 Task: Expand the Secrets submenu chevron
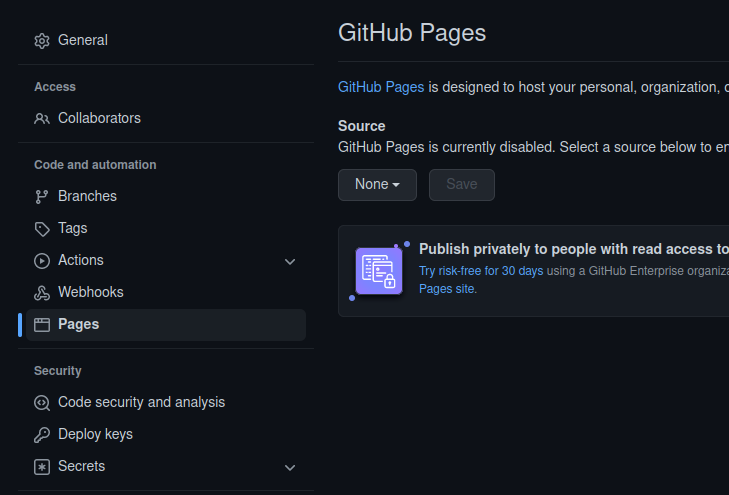click(290, 468)
